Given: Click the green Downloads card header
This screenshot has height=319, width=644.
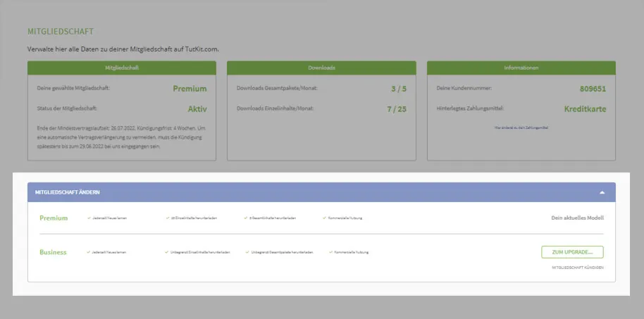Looking at the screenshot, I should tap(321, 68).
